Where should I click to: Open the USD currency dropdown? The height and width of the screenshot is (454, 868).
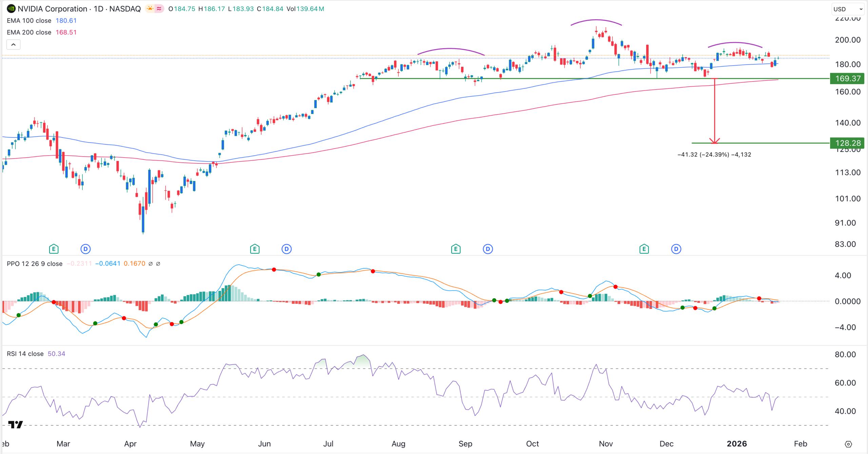(x=848, y=9)
